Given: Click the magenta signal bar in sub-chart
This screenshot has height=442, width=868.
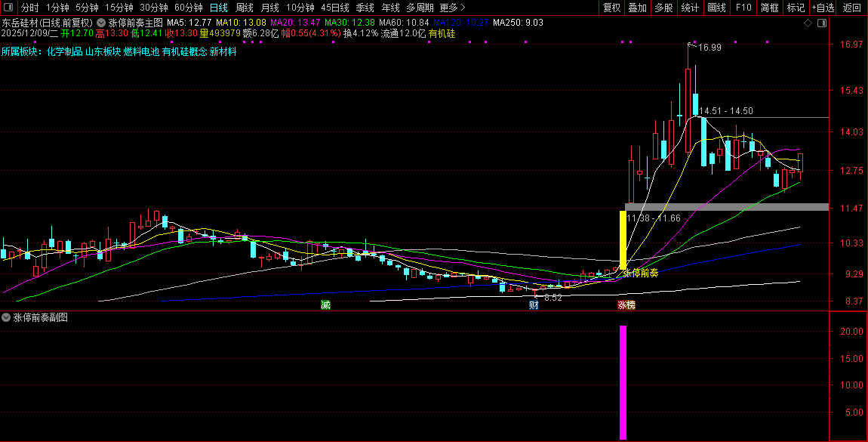Looking at the screenshot, I should pyautogui.click(x=623, y=383).
